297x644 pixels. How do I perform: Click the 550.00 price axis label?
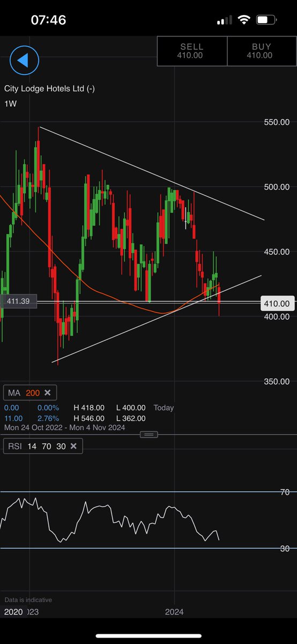[x=277, y=122]
